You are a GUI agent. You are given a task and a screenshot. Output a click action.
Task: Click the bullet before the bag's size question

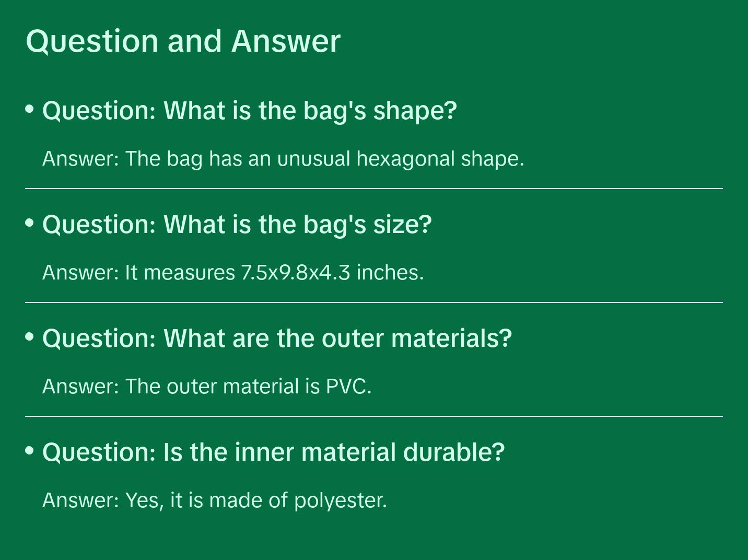[30, 223]
